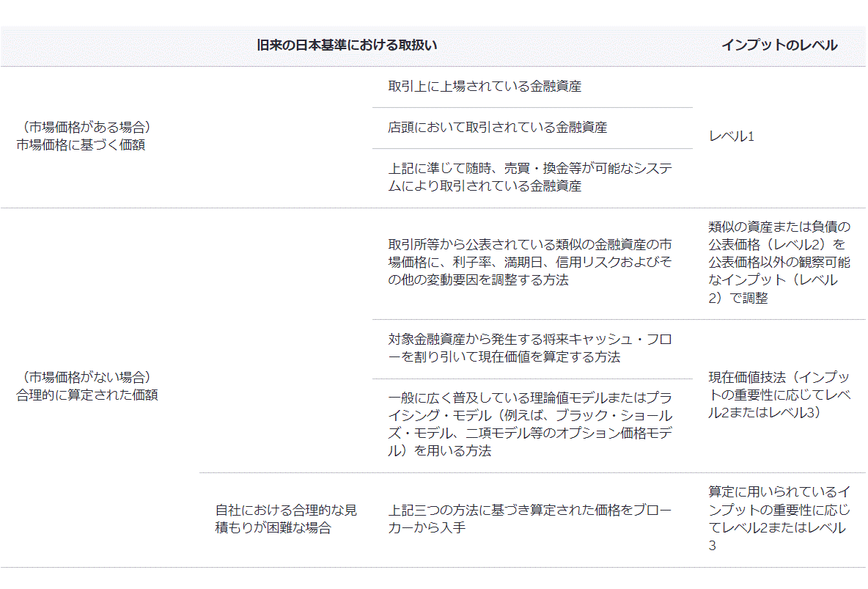
Task: Click the "旧来の日本基準における取扱い" column header
Action: pyautogui.click(x=347, y=45)
